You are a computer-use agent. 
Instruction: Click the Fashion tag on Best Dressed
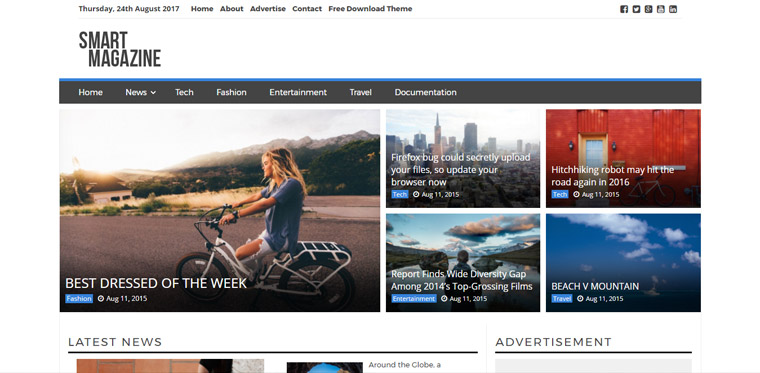[x=79, y=298]
